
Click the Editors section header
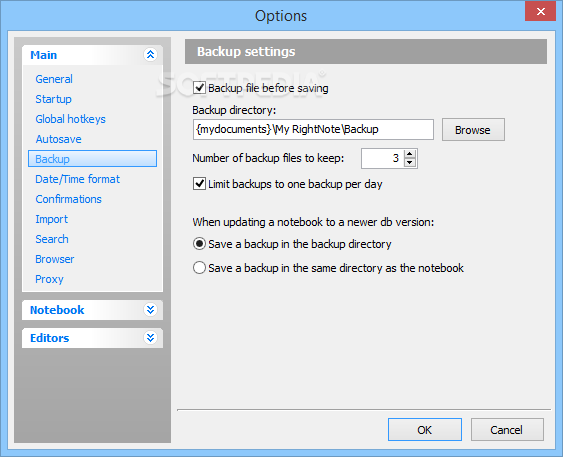coord(92,338)
